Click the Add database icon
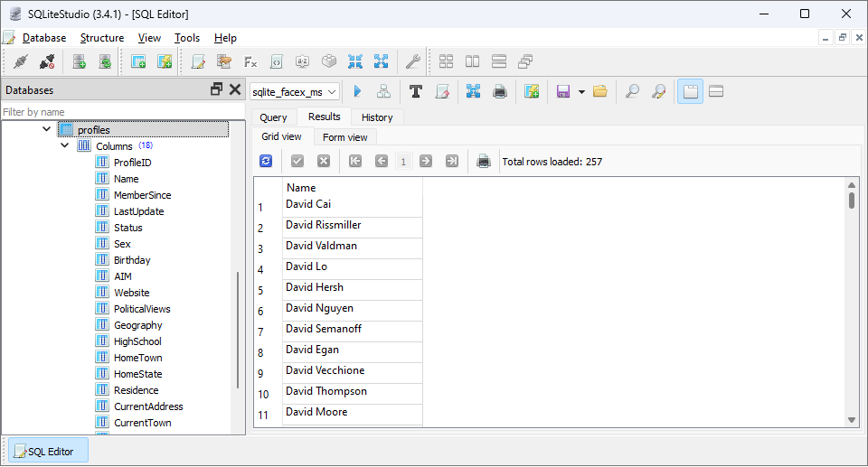868x467 pixels. 80,61
